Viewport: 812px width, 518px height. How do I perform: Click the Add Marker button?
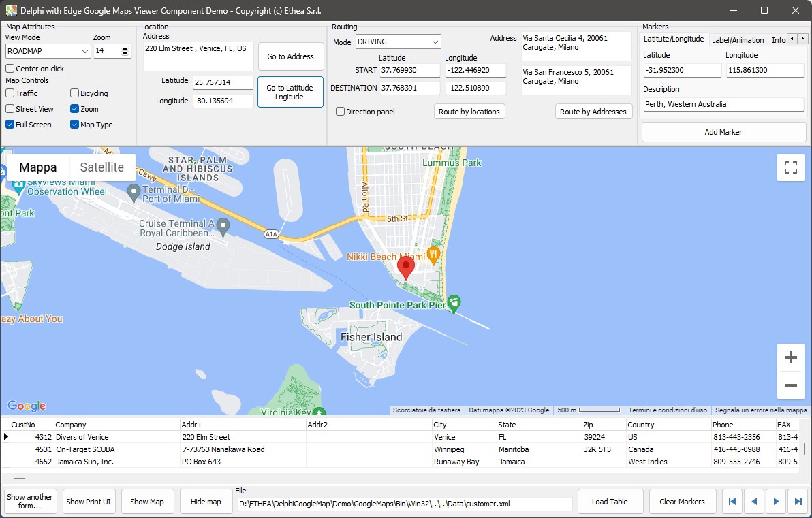pyautogui.click(x=723, y=132)
